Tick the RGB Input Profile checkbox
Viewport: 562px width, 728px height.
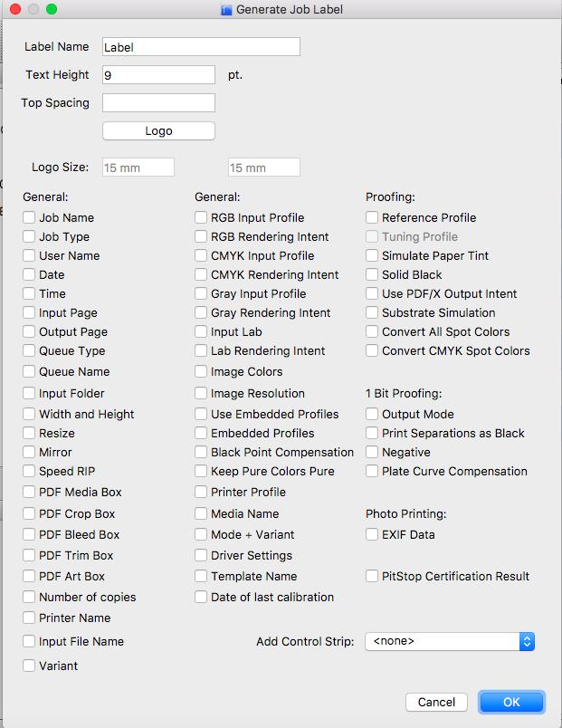(x=201, y=217)
